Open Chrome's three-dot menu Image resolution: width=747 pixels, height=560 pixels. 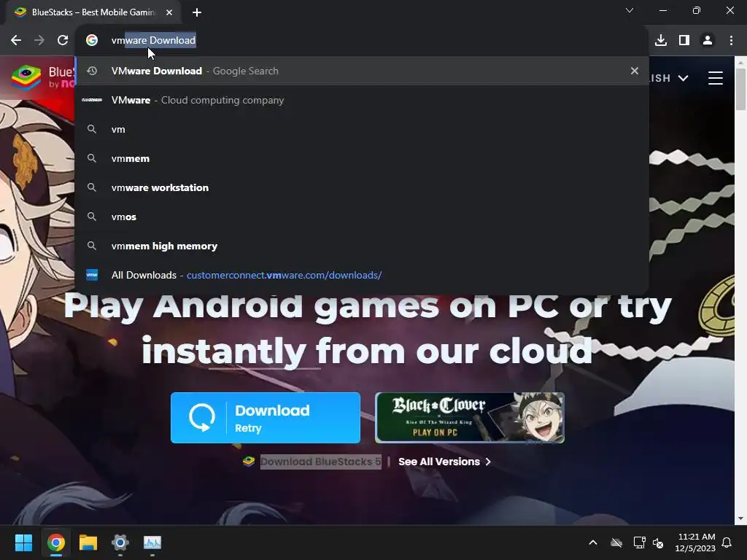731,41
